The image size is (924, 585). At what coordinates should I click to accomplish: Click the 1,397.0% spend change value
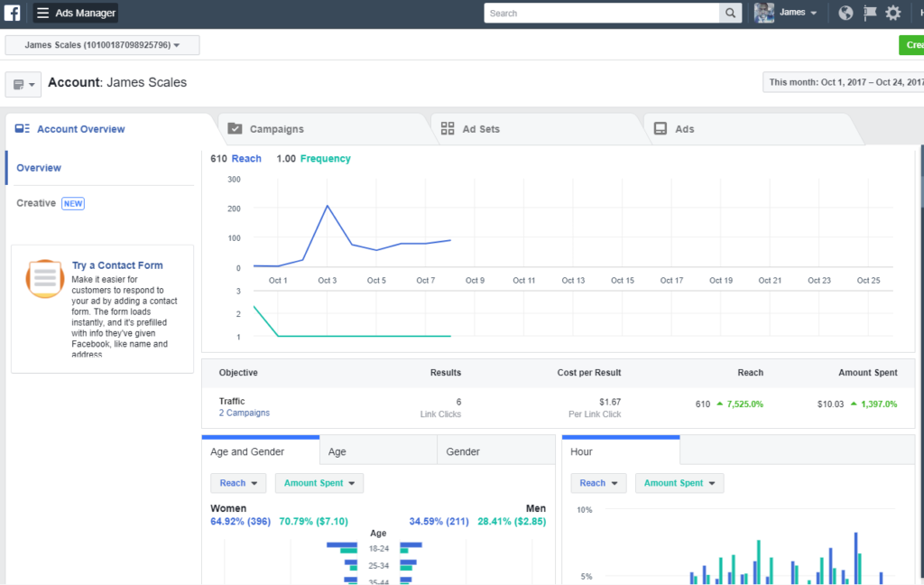tap(879, 404)
